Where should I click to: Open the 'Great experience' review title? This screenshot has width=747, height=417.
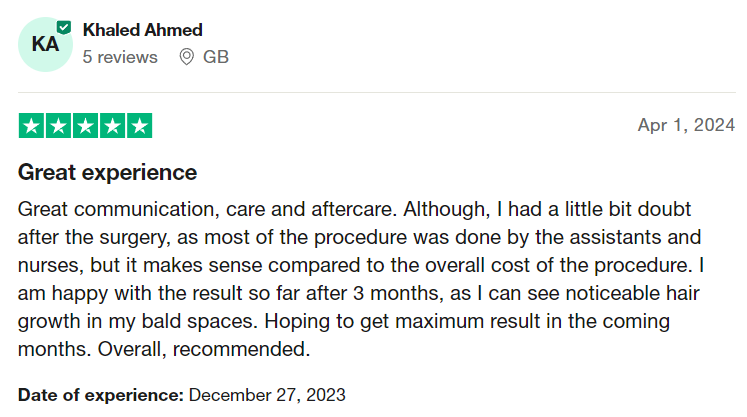[107, 172]
